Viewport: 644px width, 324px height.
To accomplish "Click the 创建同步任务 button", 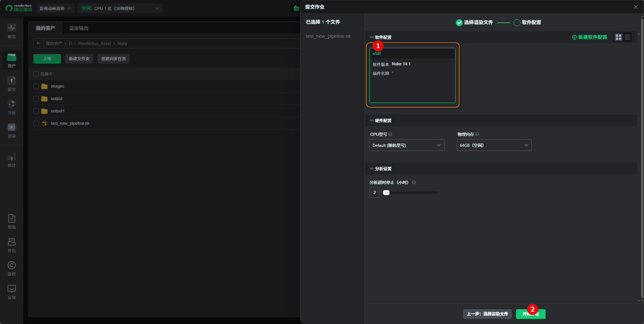I will coord(114,59).
